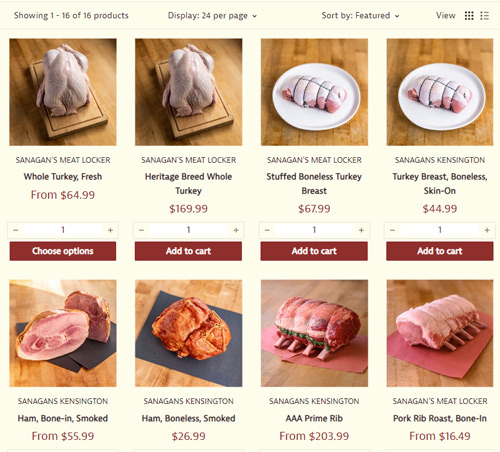The height and width of the screenshot is (452, 500).
Task: Choose options for Whole Turkey, Fresh
Action: [63, 251]
